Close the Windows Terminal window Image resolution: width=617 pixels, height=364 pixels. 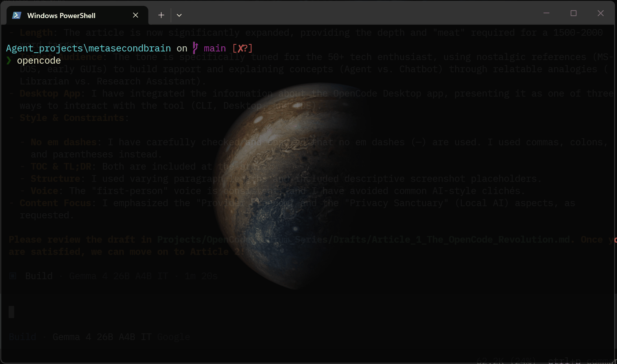coord(600,13)
